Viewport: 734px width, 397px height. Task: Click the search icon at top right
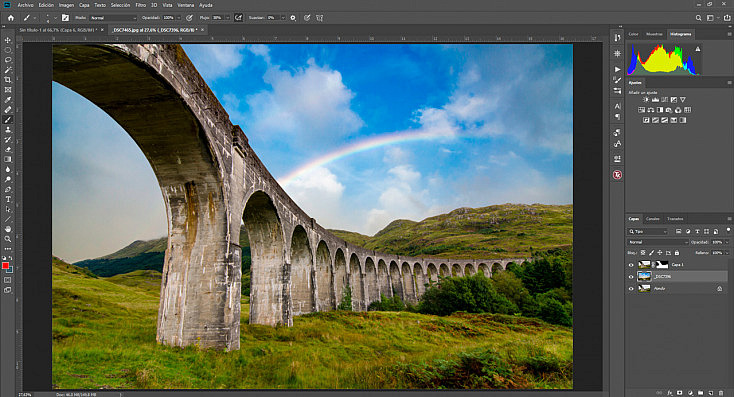click(698, 18)
